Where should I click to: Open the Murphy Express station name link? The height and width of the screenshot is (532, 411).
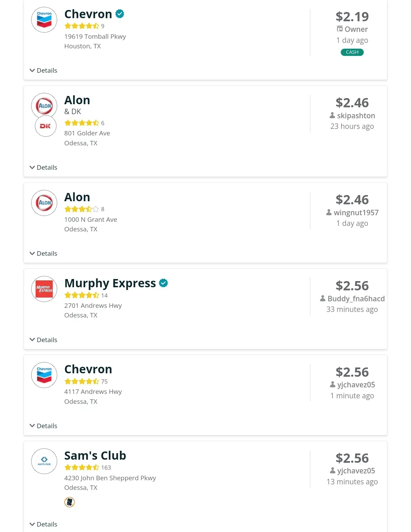point(110,283)
